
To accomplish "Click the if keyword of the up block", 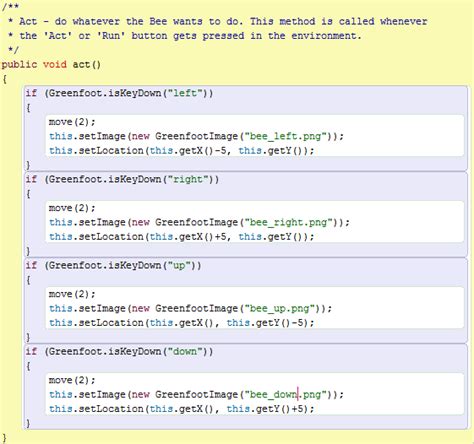I will 31,265.
